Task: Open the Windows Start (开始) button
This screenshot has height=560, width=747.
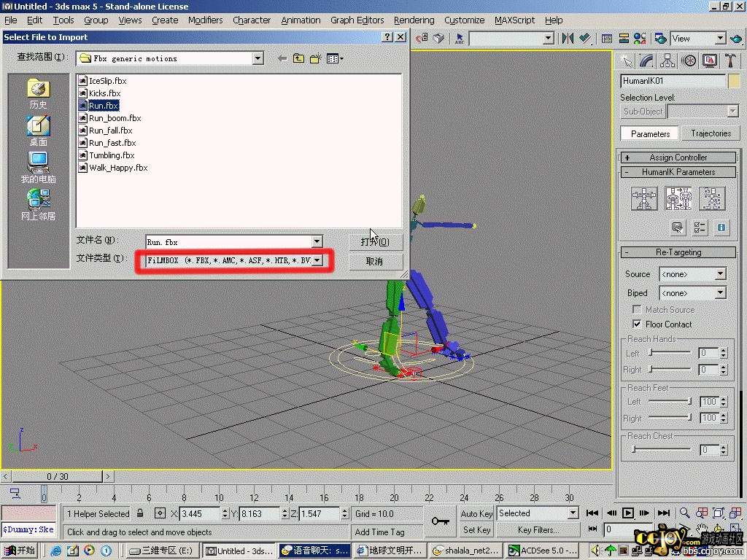Action: click(x=20, y=551)
